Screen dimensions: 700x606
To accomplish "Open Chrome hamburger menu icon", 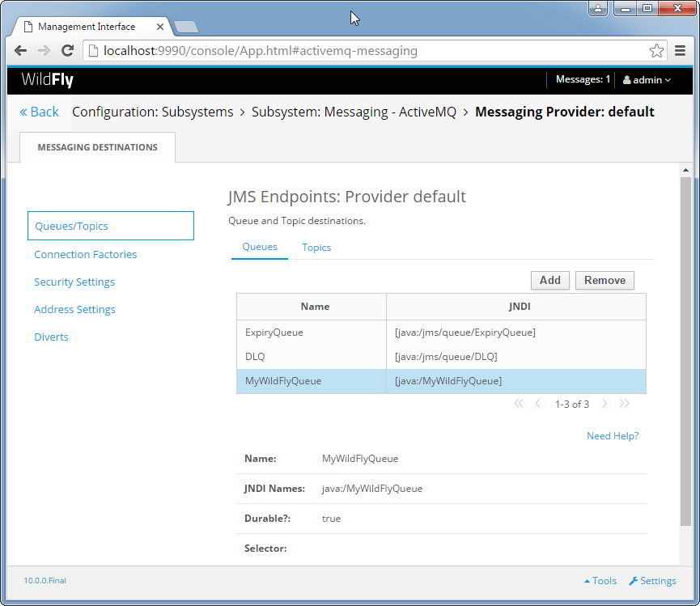I will point(680,51).
